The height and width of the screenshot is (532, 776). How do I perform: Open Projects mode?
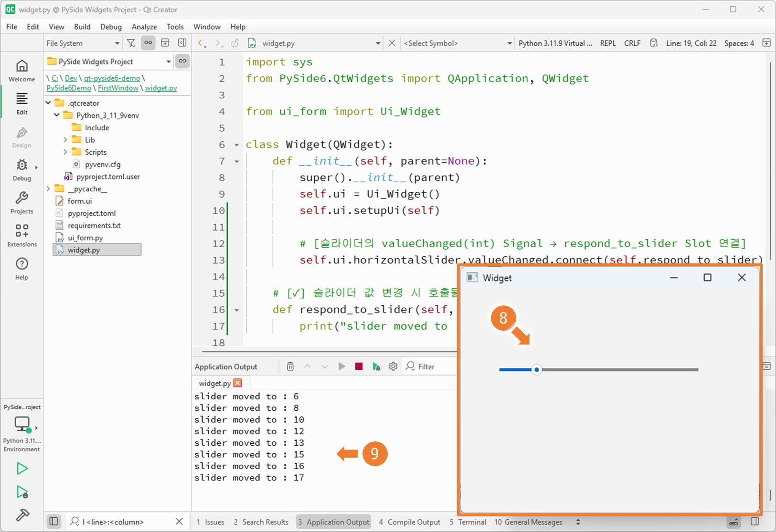[22, 203]
